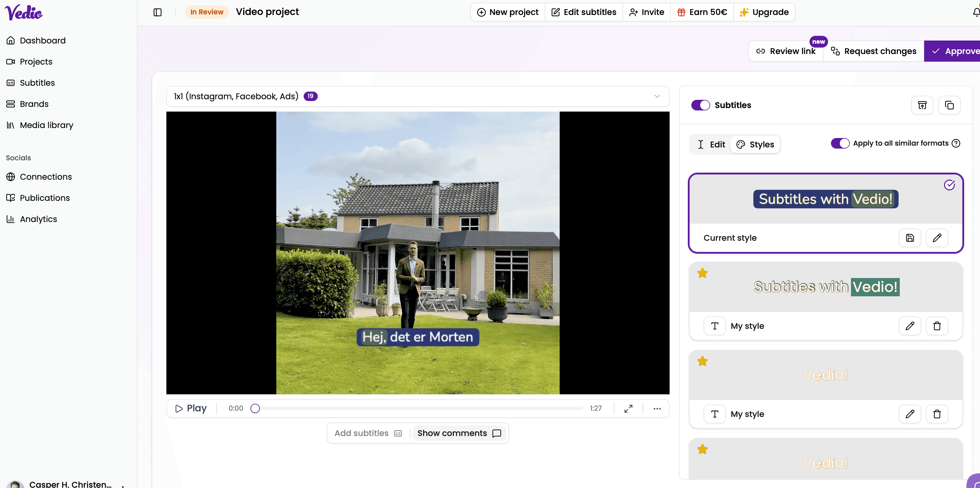The image size is (980, 488).
Task: Edit the current style with pencil icon
Action: point(936,238)
